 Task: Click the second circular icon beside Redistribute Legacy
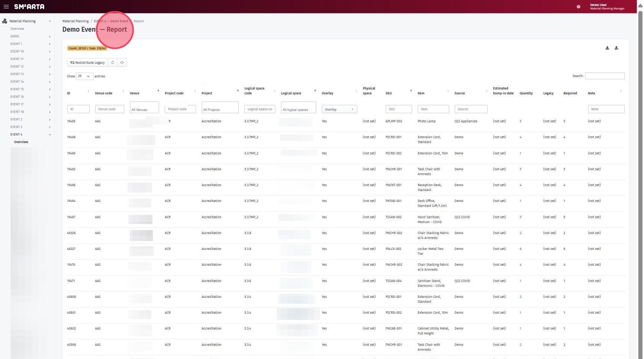coord(122,62)
